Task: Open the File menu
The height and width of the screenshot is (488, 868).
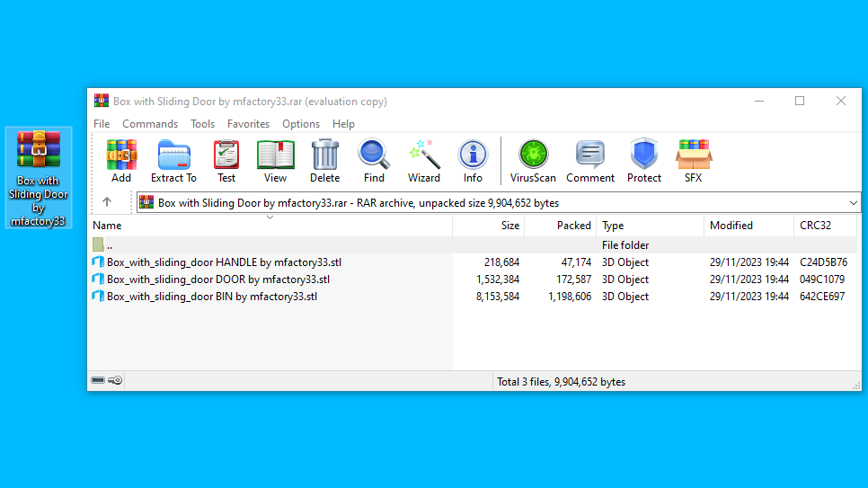Action: 102,124
